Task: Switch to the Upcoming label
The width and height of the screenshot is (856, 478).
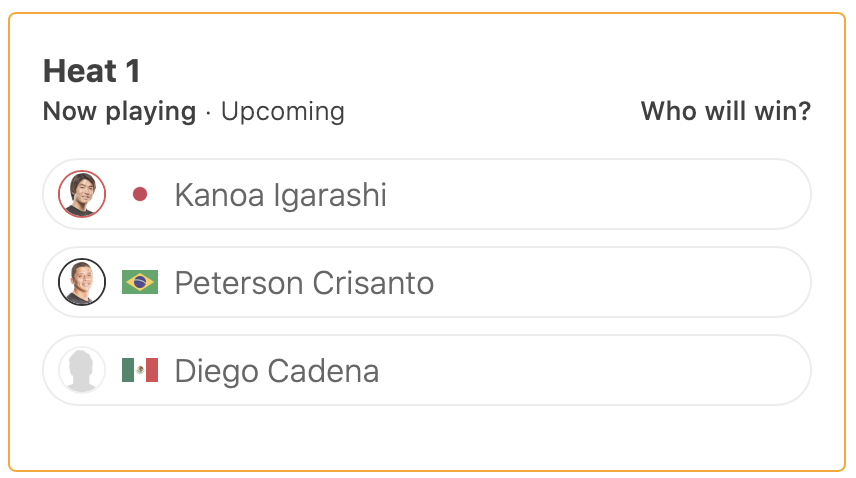Action: coord(282,111)
